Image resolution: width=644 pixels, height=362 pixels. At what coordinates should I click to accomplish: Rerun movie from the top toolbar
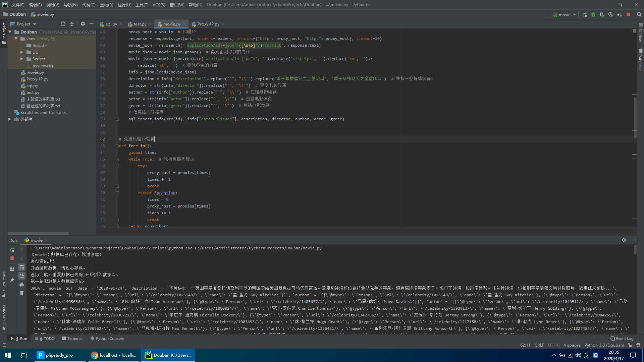click(x=585, y=15)
